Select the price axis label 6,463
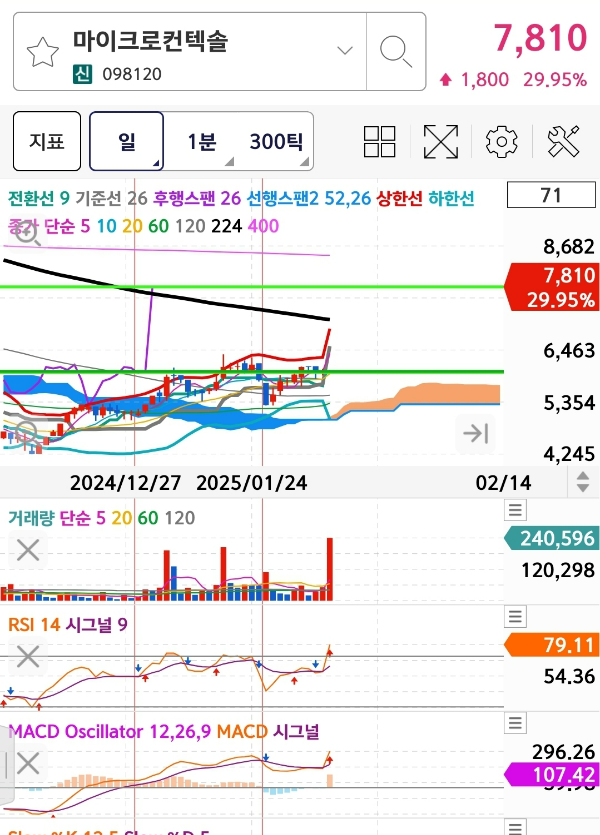 pyautogui.click(x=569, y=350)
